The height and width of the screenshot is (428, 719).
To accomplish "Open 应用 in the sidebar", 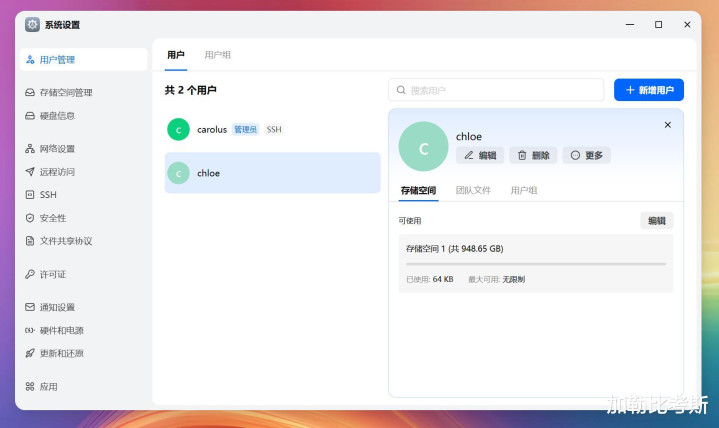I will (x=41, y=387).
